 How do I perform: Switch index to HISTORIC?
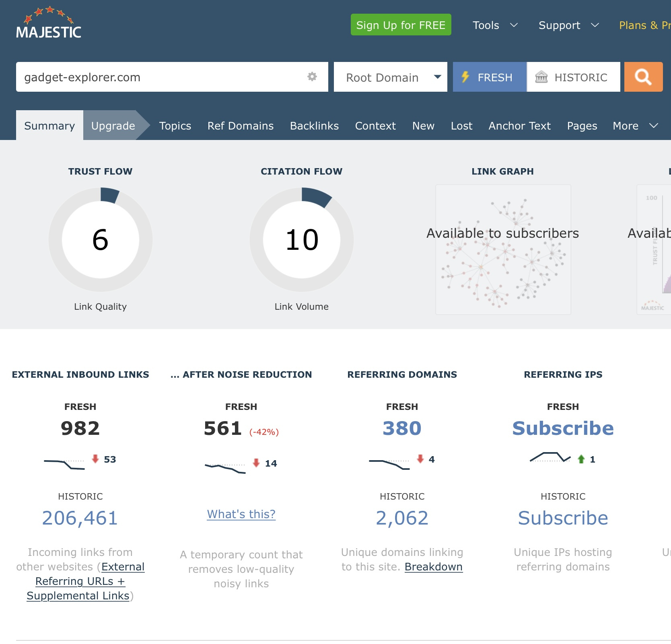point(574,77)
